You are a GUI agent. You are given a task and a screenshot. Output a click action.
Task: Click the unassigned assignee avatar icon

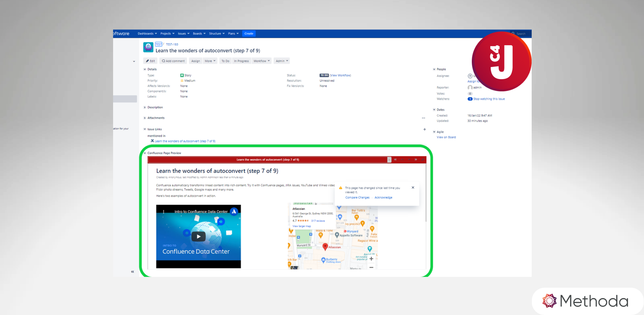tap(470, 76)
